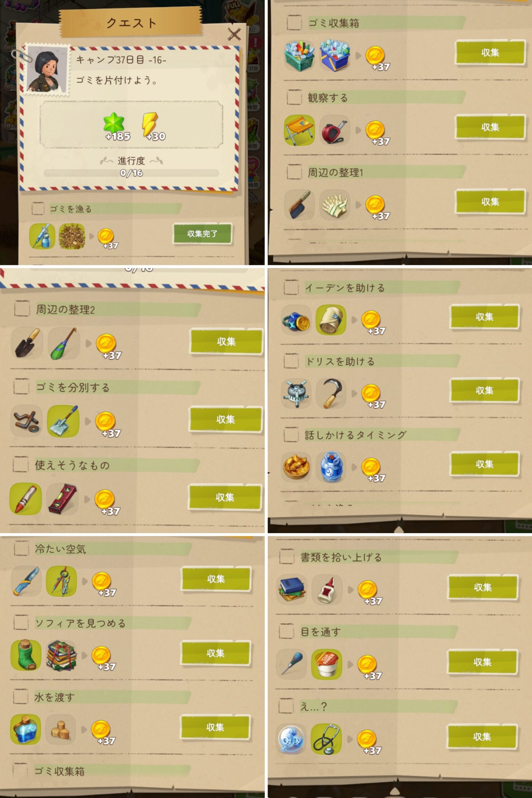Click the 0/16 progress bar

point(131,173)
